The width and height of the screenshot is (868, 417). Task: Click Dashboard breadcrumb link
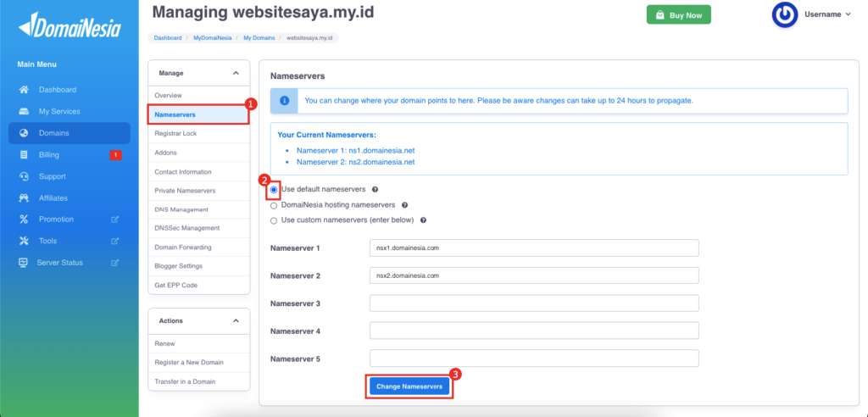(x=168, y=38)
